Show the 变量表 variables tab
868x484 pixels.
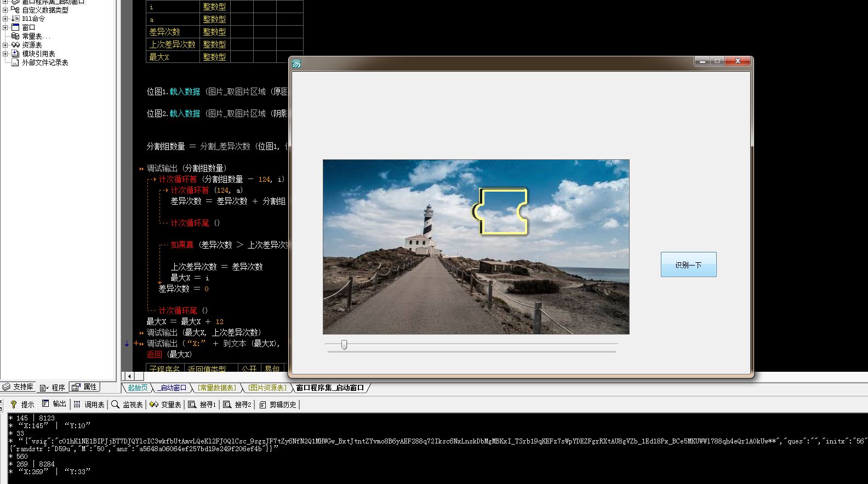tap(165, 405)
